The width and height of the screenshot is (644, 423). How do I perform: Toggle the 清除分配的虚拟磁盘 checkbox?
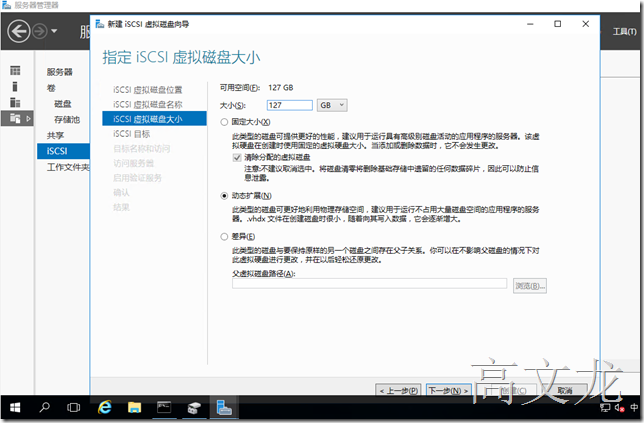pos(237,157)
